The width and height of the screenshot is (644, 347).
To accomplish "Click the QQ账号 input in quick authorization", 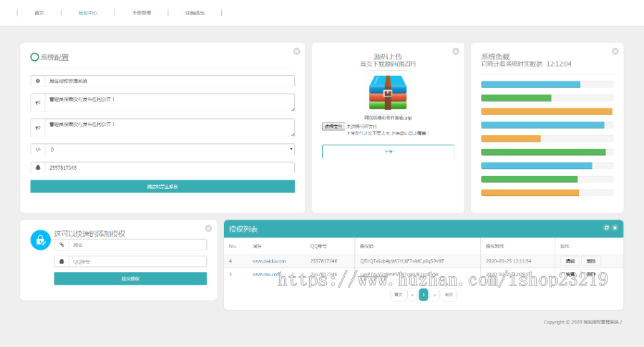I will point(137,262).
